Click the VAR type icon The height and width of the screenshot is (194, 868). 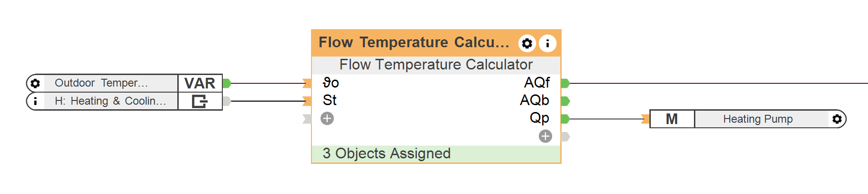tap(200, 83)
